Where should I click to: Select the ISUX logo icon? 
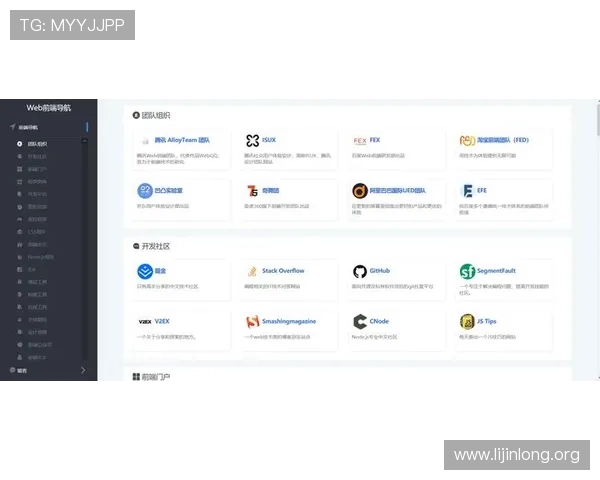click(x=252, y=141)
